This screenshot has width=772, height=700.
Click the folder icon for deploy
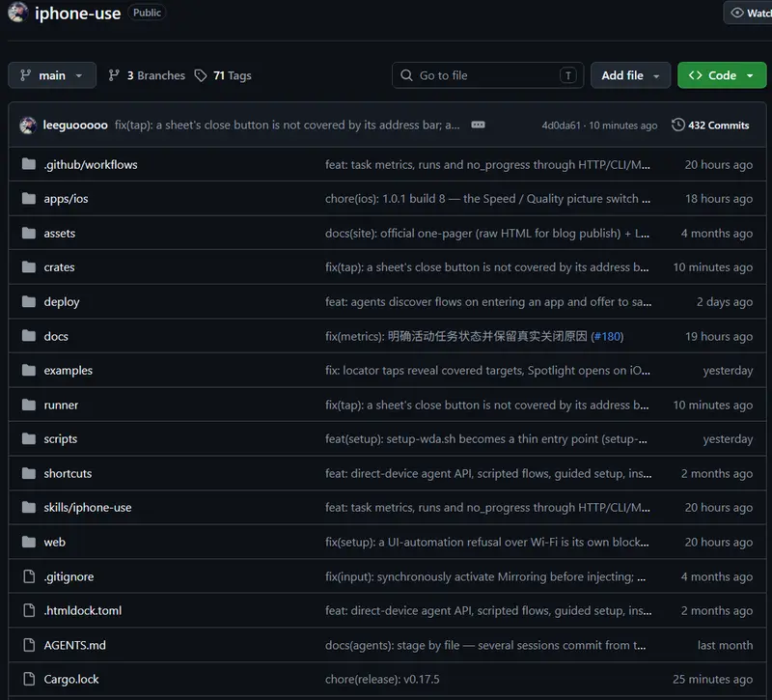tap(29, 301)
